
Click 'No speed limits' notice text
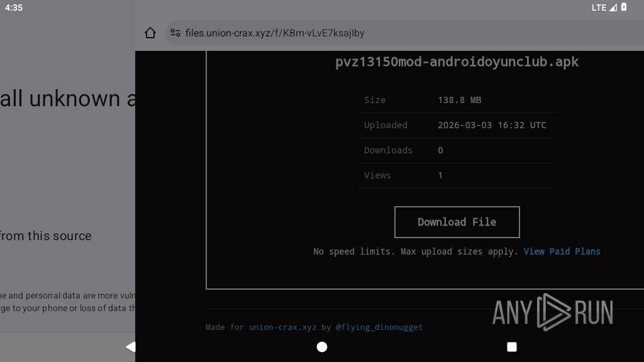coord(415,251)
